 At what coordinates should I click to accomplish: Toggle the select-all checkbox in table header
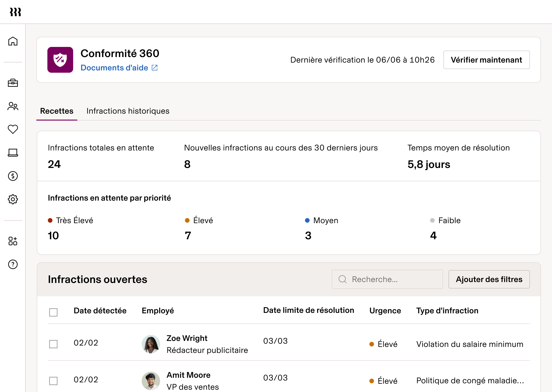coord(53,312)
